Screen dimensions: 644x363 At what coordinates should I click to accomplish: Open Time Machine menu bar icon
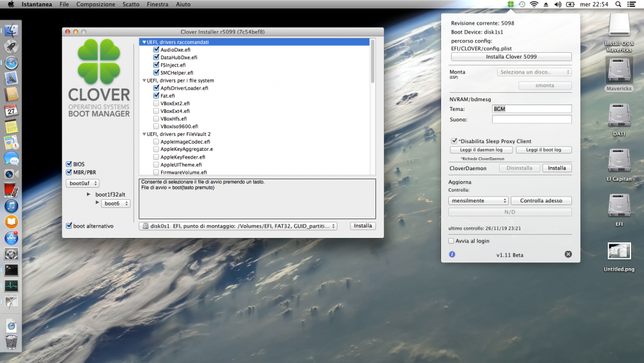[522, 4]
